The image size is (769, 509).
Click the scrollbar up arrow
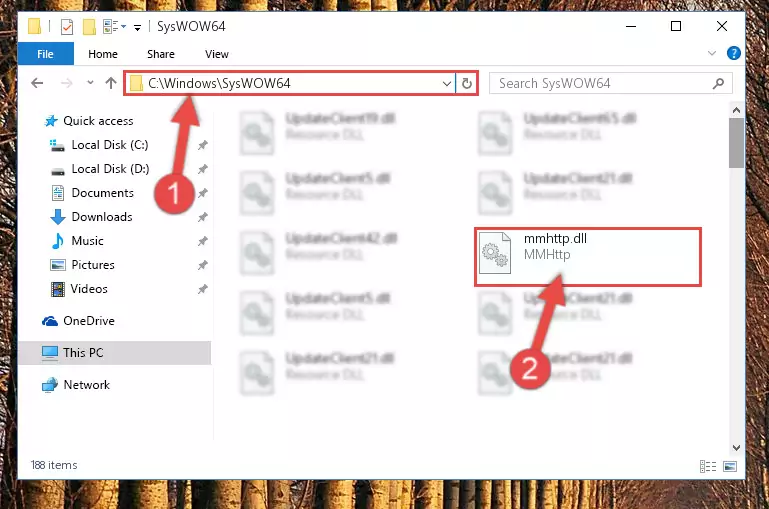click(736, 110)
